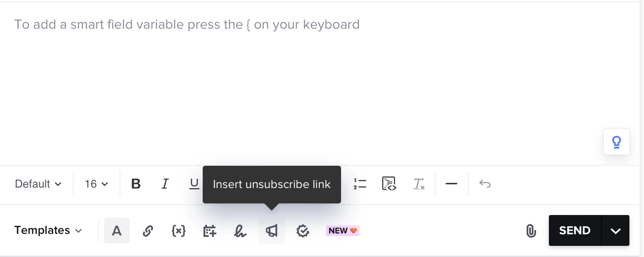Toggle italic text style
This screenshot has height=257, width=644.
(x=165, y=184)
